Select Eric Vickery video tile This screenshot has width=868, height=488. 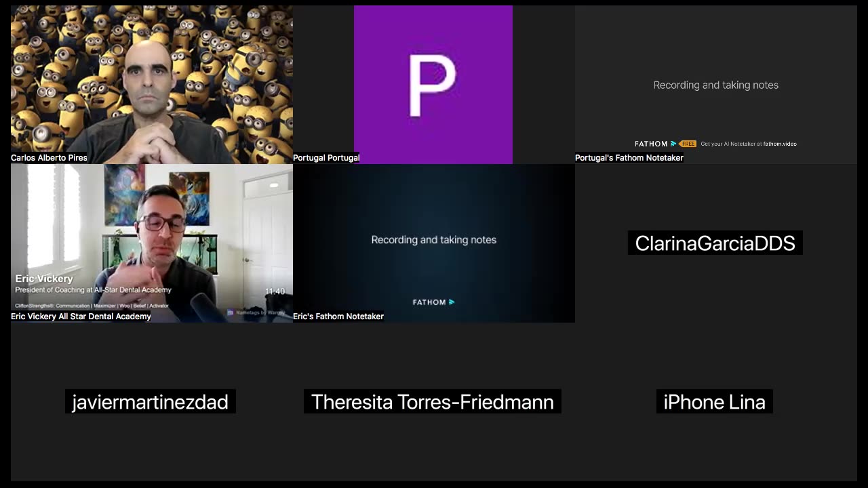152,243
